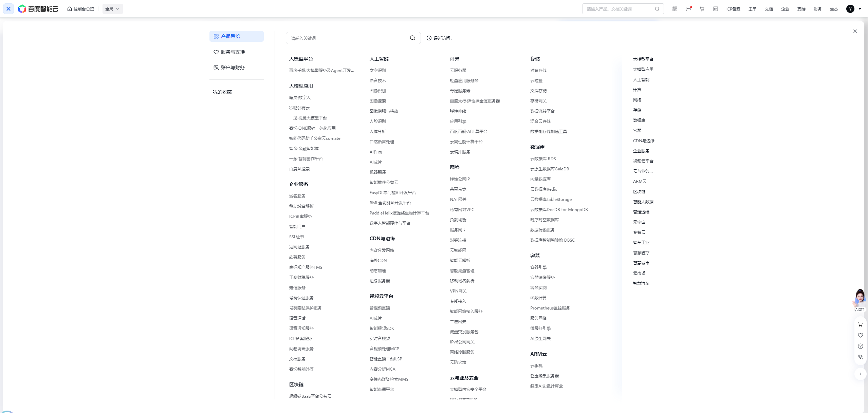The width and height of the screenshot is (868, 413).
Task: Open the 音视频直播 link
Action: point(380,308)
